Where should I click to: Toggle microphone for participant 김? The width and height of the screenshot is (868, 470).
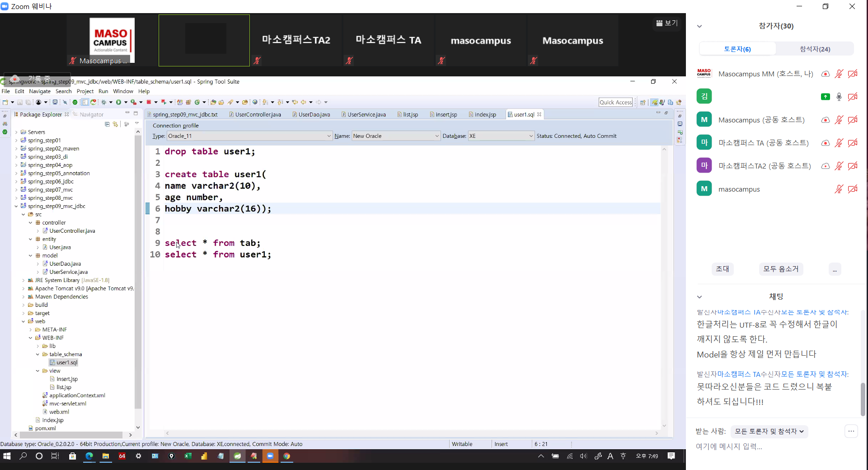[x=839, y=97]
